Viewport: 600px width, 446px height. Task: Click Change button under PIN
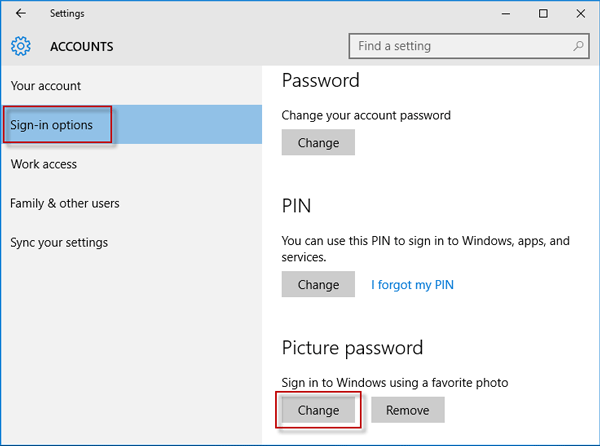pos(318,284)
